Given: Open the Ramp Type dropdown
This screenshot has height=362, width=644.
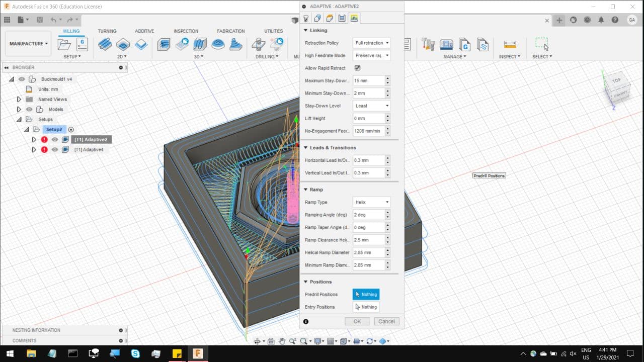Looking at the screenshot, I should (x=371, y=202).
